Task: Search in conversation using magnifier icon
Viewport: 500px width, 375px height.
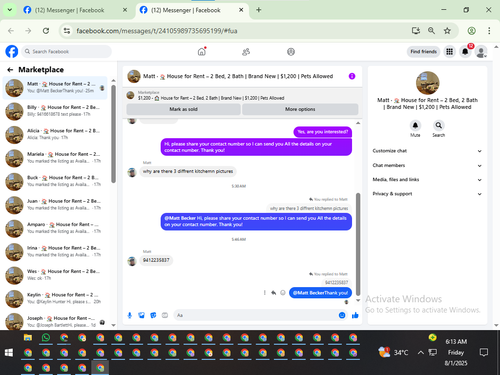Action: tap(439, 125)
